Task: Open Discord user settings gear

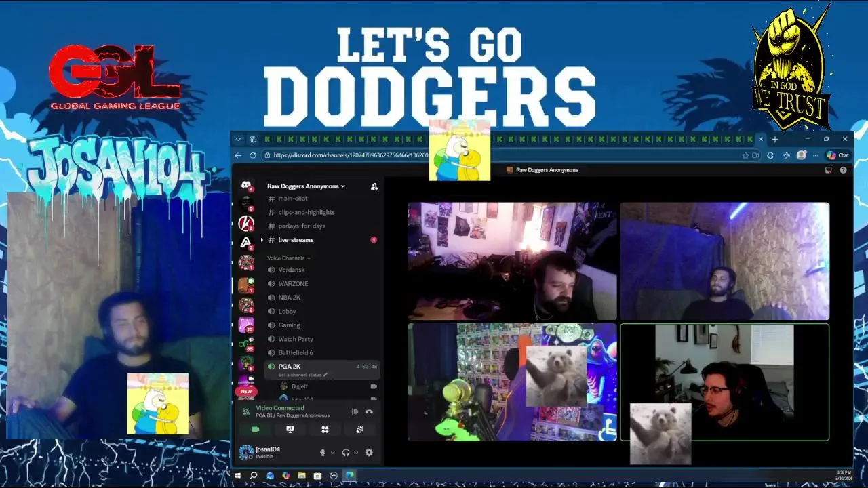Action: click(x=369, y=453)
